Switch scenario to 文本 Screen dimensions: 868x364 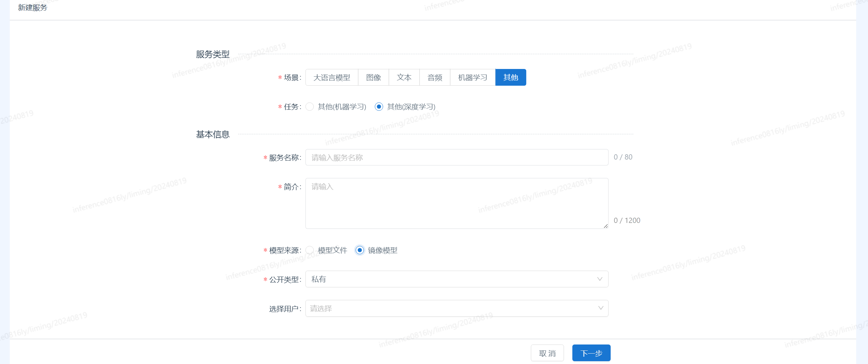(404, 77)
